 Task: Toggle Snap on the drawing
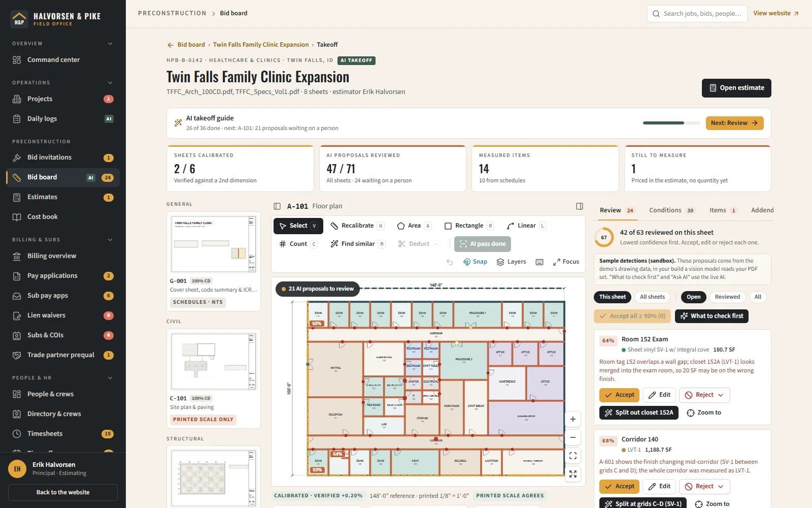point(475,262)
